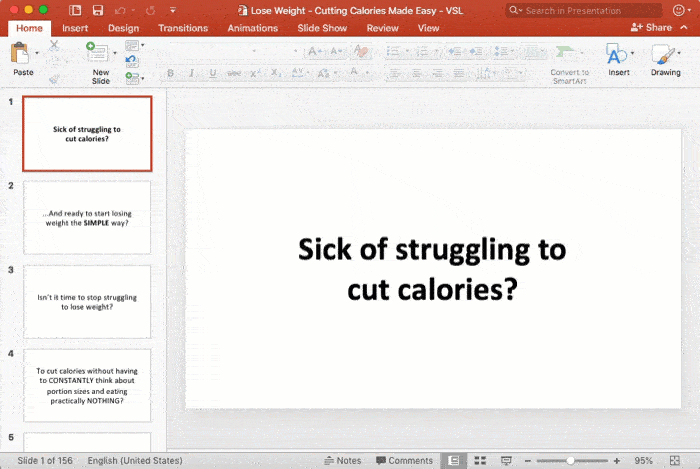The image size is (700, 469).
Task: Toggle Center alignment
Action: tap(416, 73)
